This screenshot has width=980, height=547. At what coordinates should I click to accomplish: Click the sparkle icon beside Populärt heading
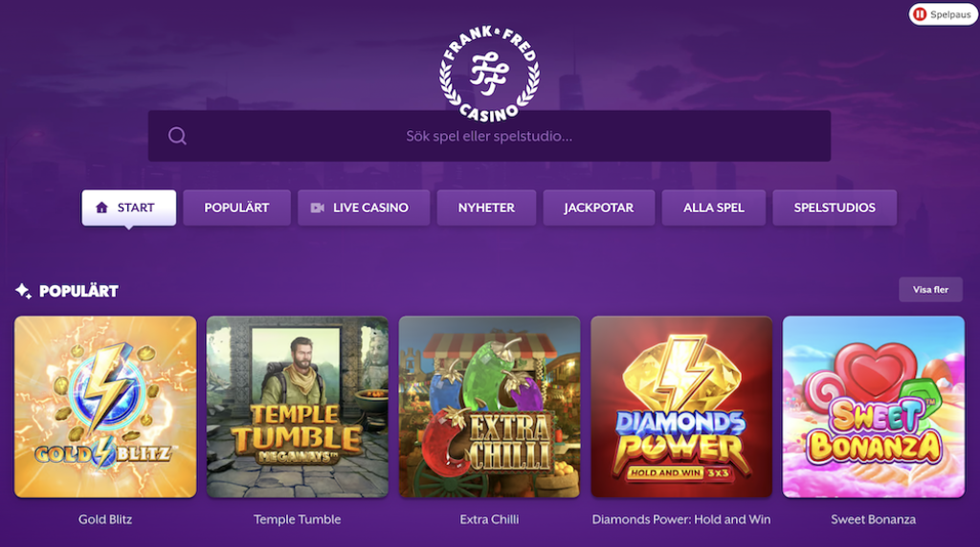click(23, 291)
